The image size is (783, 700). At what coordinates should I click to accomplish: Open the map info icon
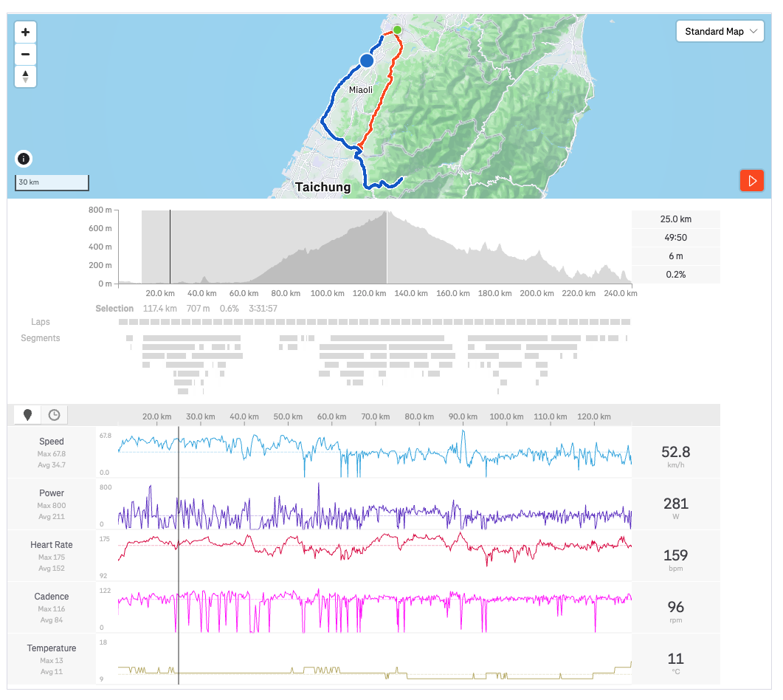[x=24, y=159]
